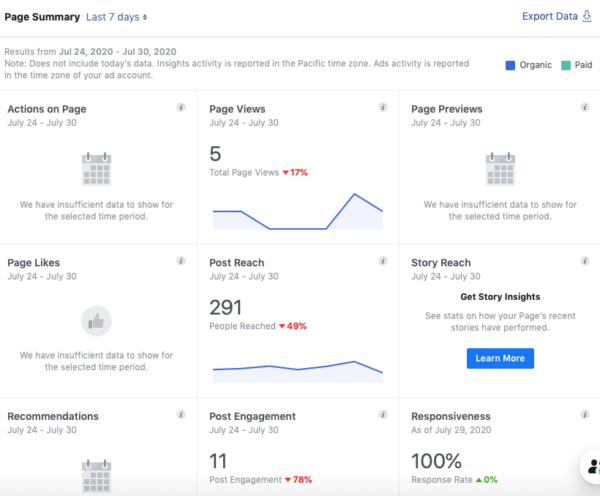Image resolution: width=600 pixels, height=496 pixels.
Task: Click info icon on Post Engagement card
Action: point(383,414)
